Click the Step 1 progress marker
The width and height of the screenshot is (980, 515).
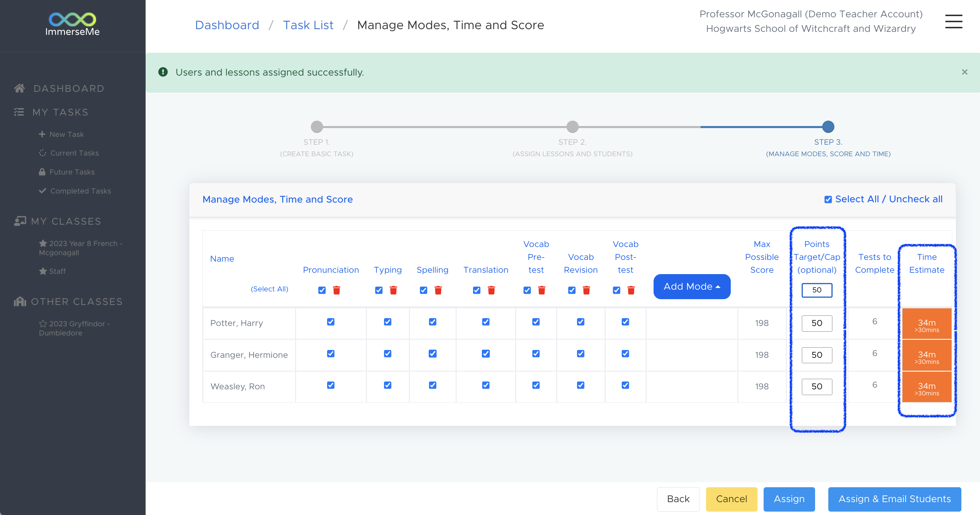[317, 127]
